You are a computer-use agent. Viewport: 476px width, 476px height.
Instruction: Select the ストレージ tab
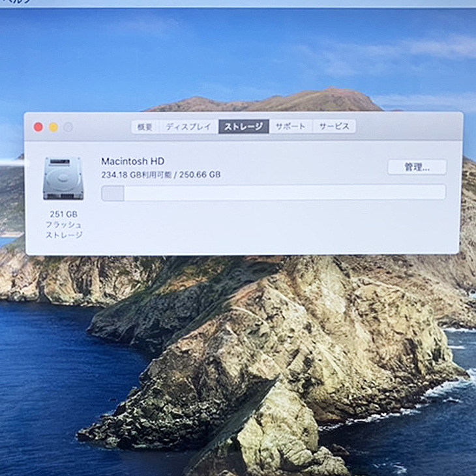coord(244,126)
